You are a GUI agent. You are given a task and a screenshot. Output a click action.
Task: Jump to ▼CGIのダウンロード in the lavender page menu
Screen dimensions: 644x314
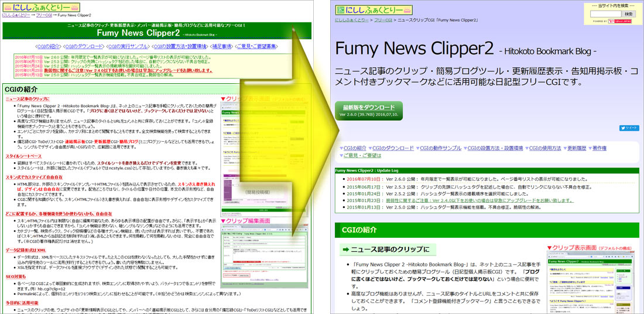[391, 148]
